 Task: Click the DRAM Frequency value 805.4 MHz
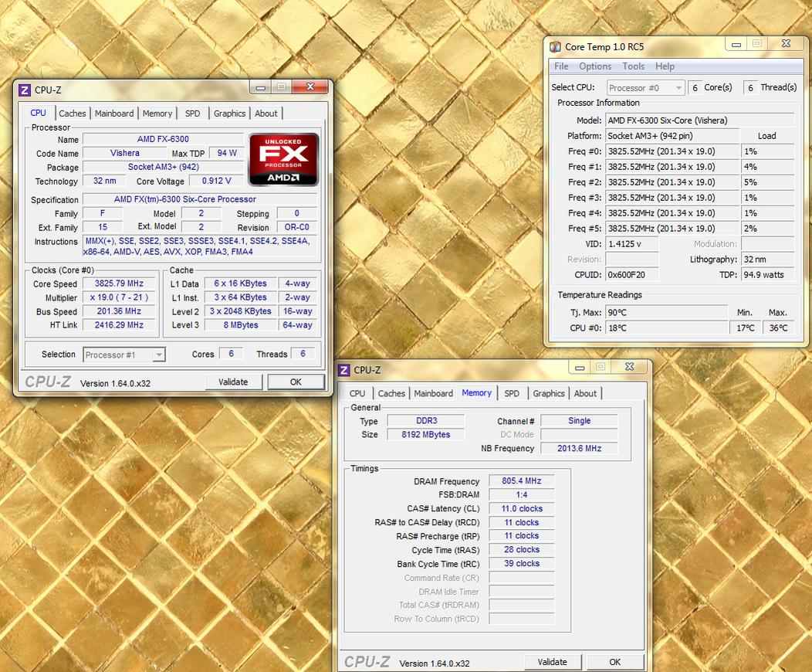coord(522,480)
